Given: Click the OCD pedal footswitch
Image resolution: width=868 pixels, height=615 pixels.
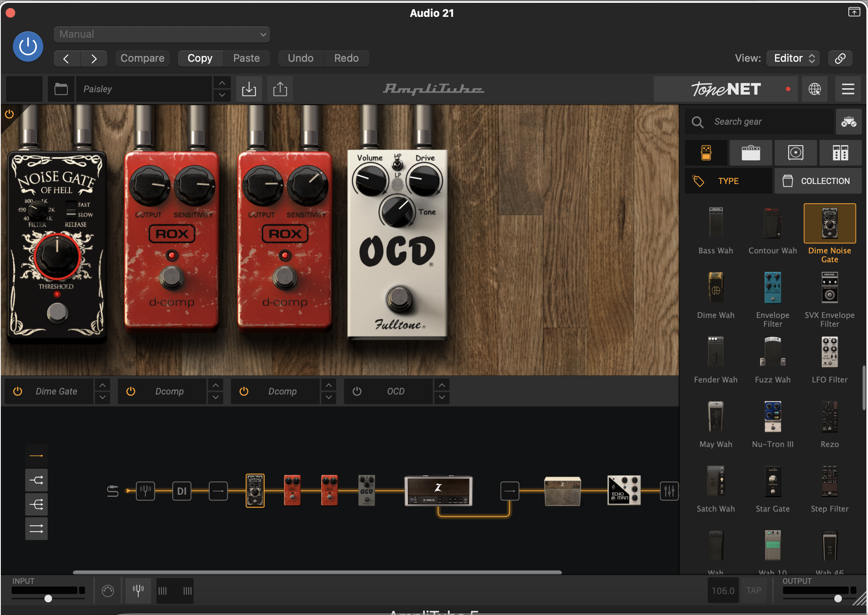Looking at the screenshot, I should pyautogui.click(x=399, y=299).
